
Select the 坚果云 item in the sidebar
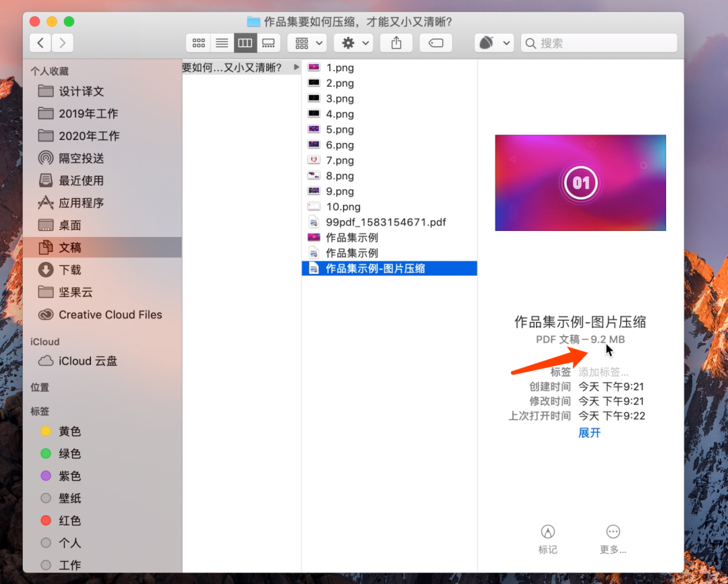(x=73, y=292)
